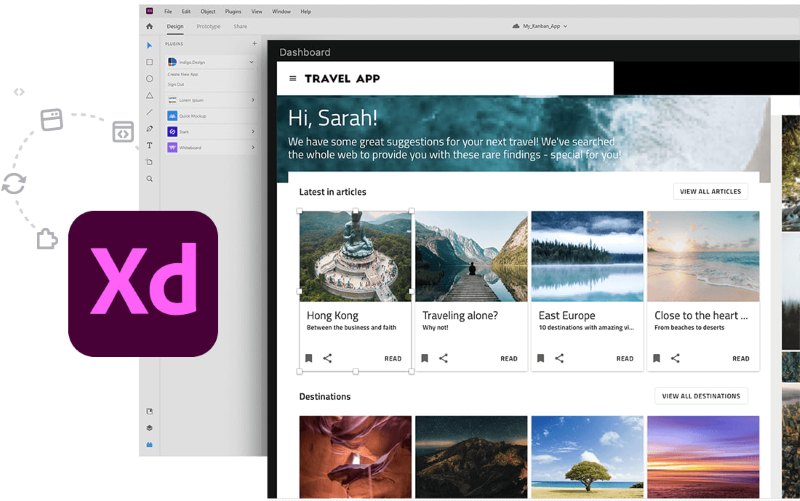
Task: Choose the Select arrow tool
Action: coord(149,45)
